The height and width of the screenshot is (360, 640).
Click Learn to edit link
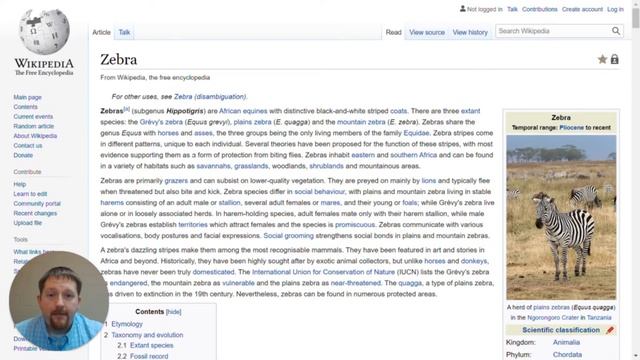click(x=30, y=194)
